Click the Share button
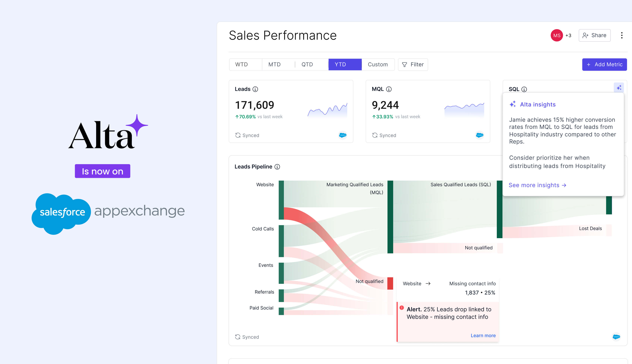The image size is (632, 364). pyautogui.click(x=594, y=35)
